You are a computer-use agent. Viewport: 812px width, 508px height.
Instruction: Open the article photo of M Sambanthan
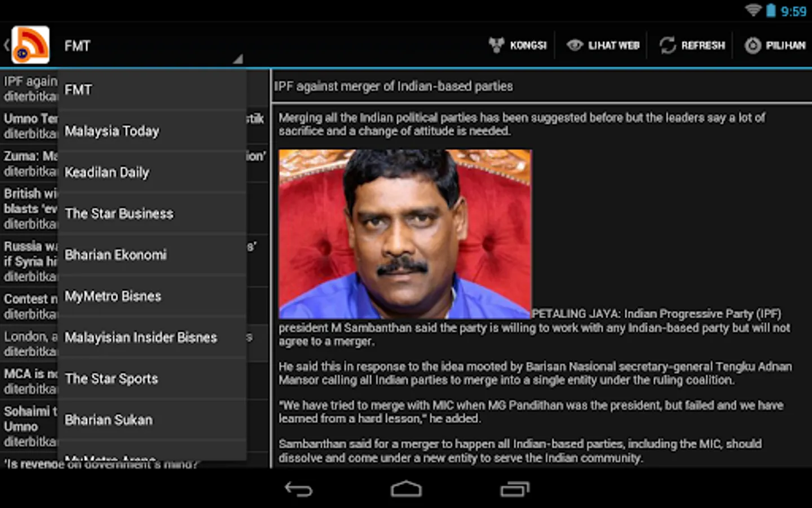[405, 234]
